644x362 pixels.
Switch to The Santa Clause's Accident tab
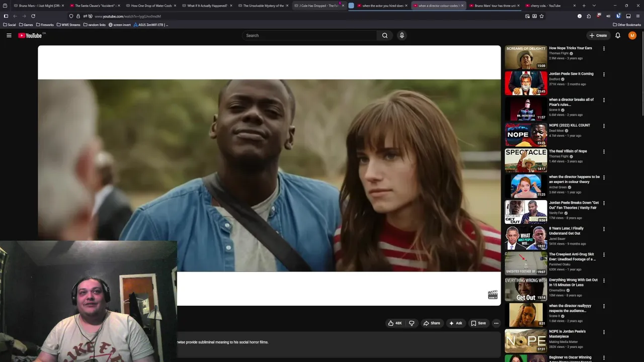tap(95, 6)
